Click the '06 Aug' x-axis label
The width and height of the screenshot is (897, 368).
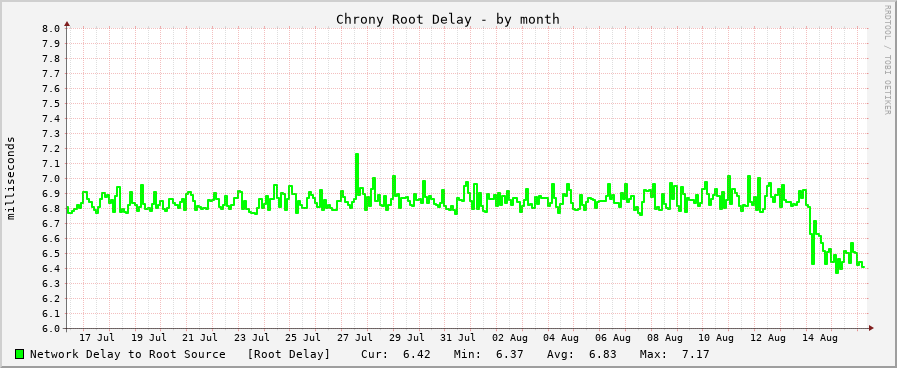[613, 338]
